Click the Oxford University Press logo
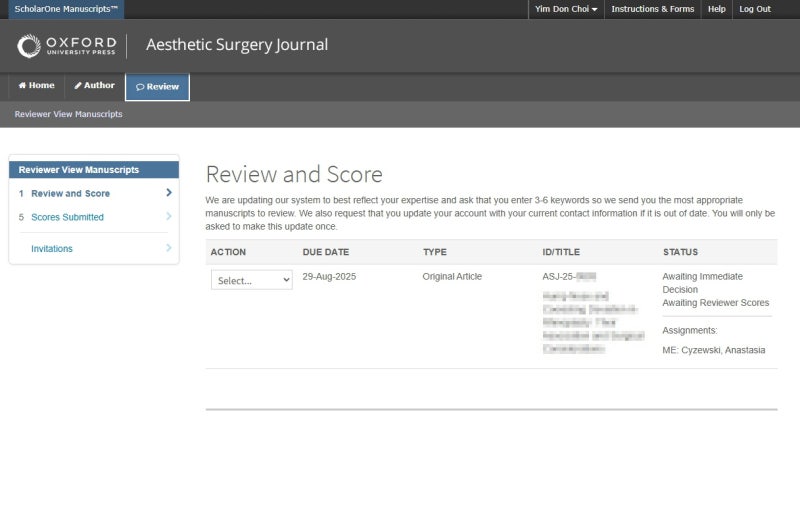Image resolution: width=800 pixels, height=523 pixels. pyautogui.click(x=66, y=46)
